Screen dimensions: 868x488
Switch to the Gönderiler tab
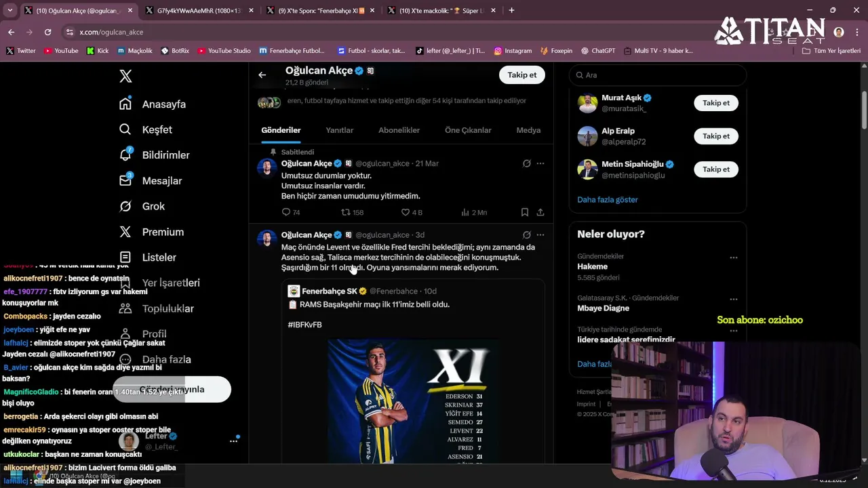pos(281,130)
